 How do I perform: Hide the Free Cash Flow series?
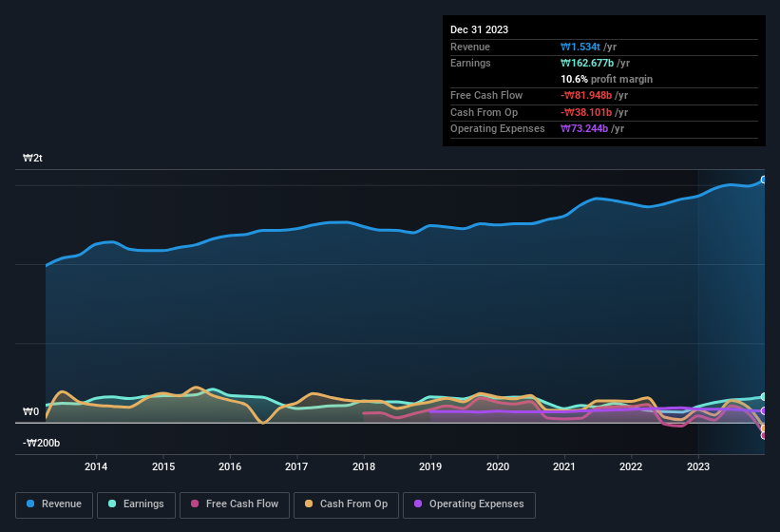tap(232, 504)
